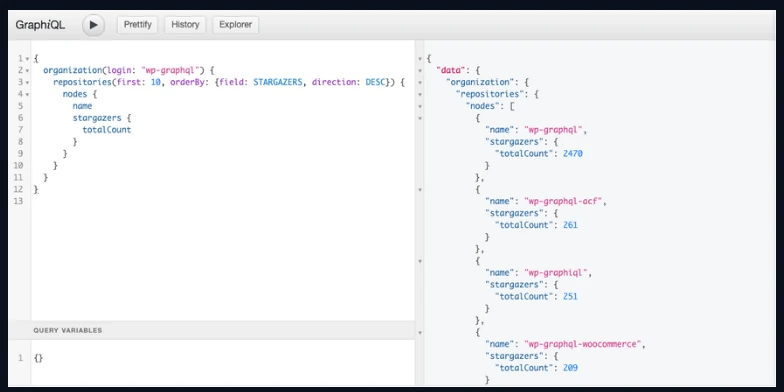Click the Prettify button

[138, 24]
